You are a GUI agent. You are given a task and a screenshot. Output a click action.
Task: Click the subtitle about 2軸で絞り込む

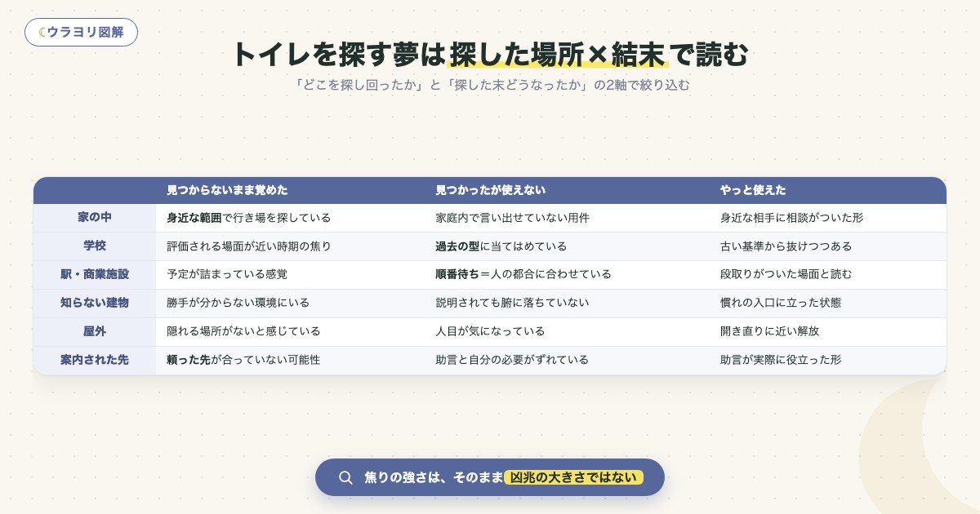(x=490, y=85)
